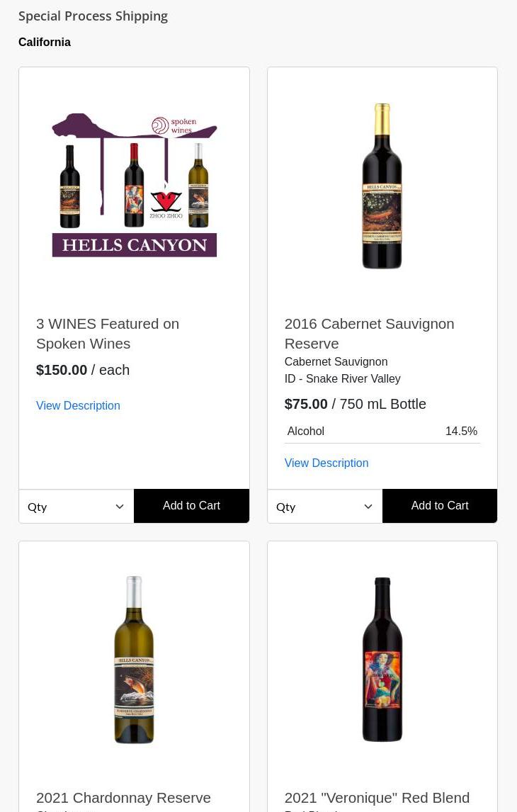Image resolution: width=517 pixels, height=812 pixels.
Task: Open the 2021 "Veronique" Red Blend title
Action: click(377, 797)
